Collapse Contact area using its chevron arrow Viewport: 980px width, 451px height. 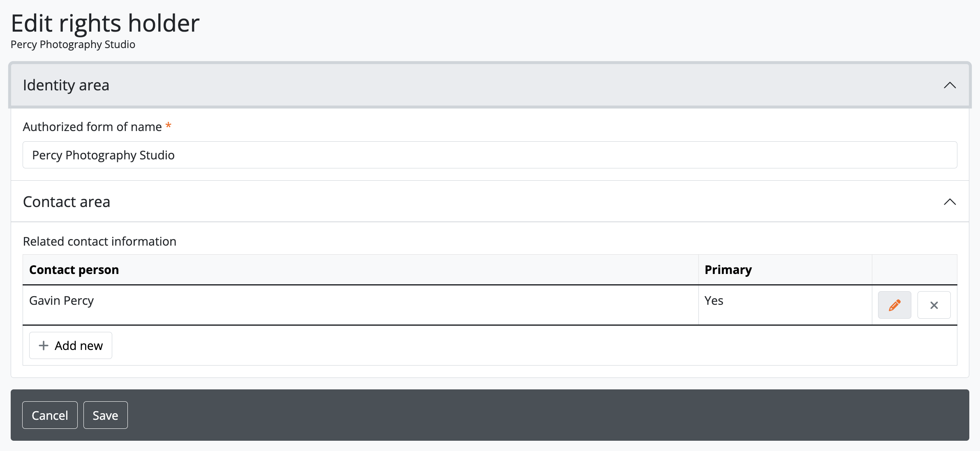[x=950, y=202]
